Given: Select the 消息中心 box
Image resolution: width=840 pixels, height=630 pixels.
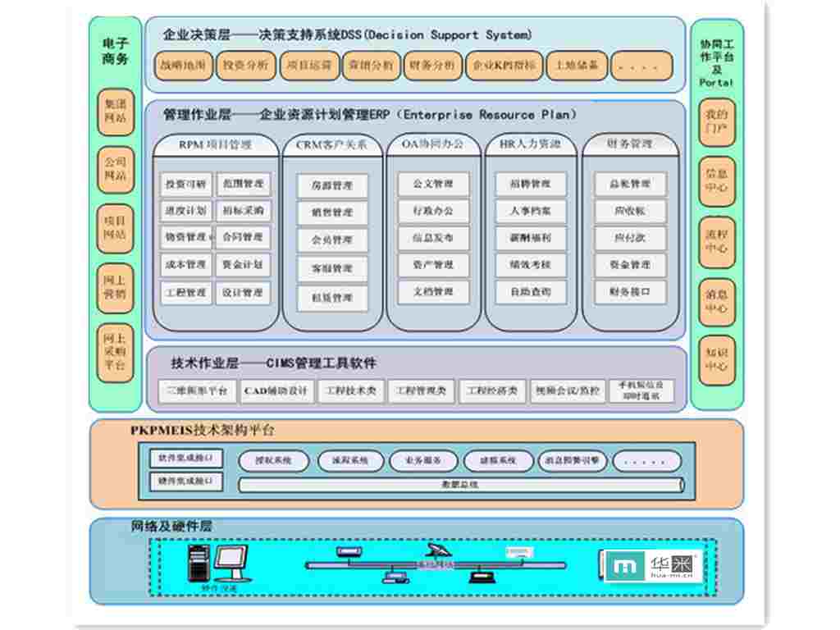Looking at the screenshot, I should pos(717,300).
